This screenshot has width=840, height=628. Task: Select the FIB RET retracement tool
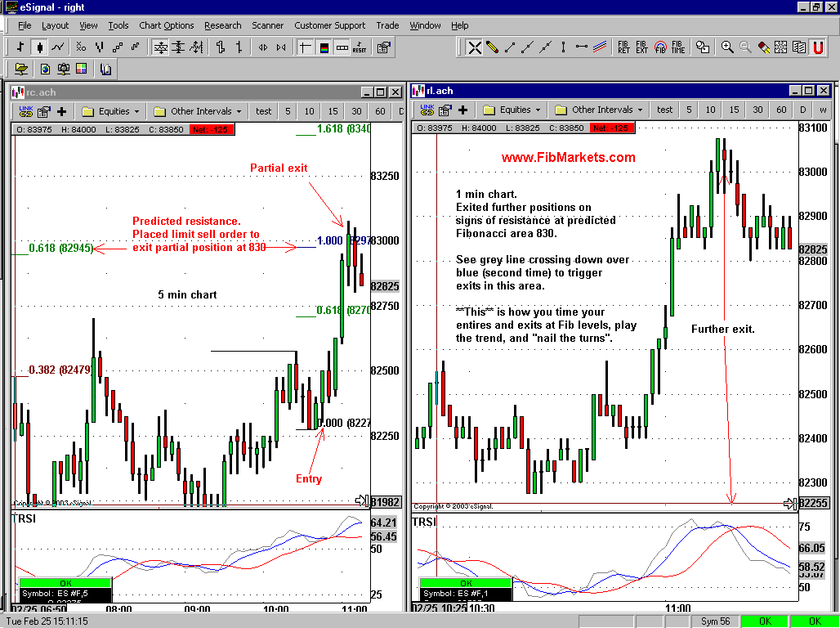(x=623, y=47)
